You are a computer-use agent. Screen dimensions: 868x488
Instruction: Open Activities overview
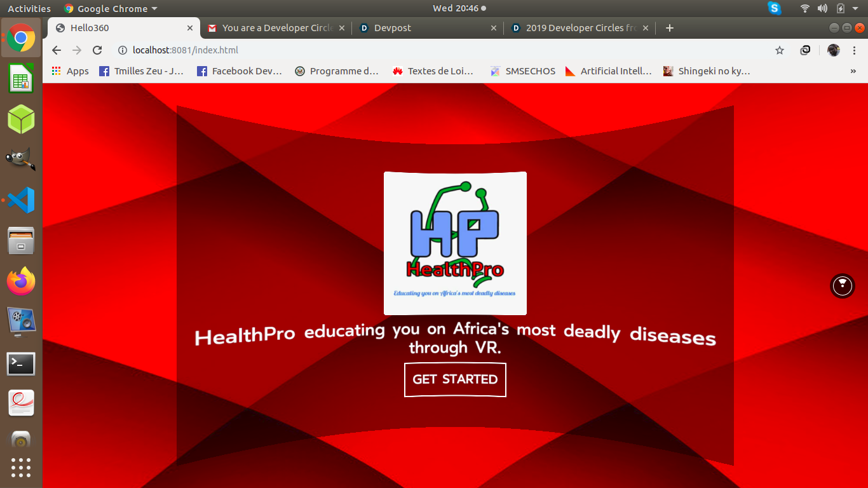coord(29,8)
